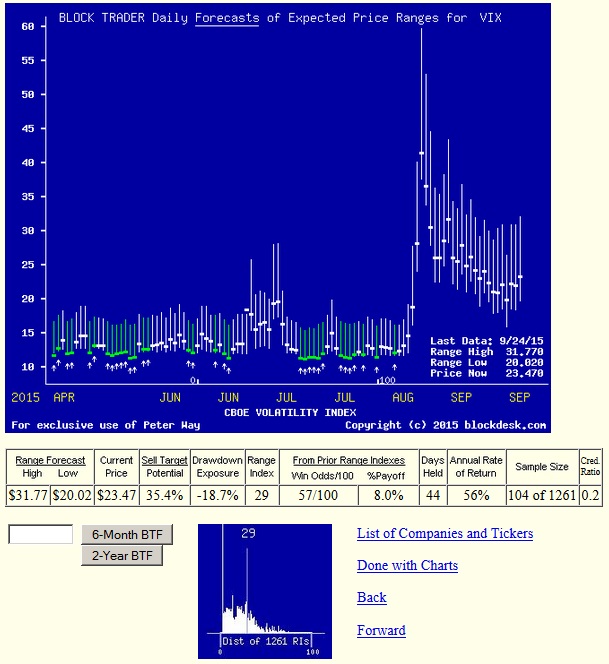609x664 pixels.
Task: Click the Range High 31.770 chart label
Action: coord(487,351)
